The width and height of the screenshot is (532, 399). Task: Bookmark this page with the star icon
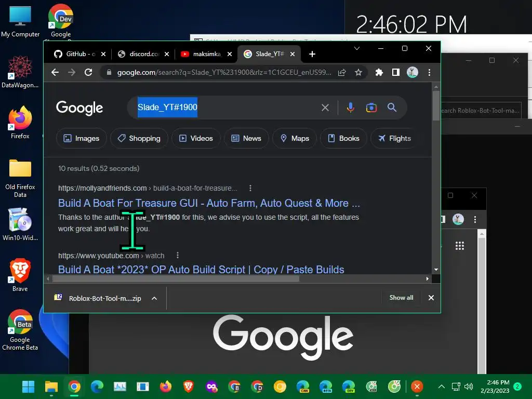(358, 72)
